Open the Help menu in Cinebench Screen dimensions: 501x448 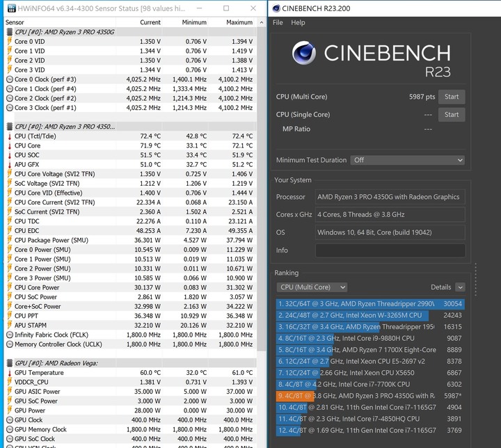pyautogui.click(x=298, y=23)
